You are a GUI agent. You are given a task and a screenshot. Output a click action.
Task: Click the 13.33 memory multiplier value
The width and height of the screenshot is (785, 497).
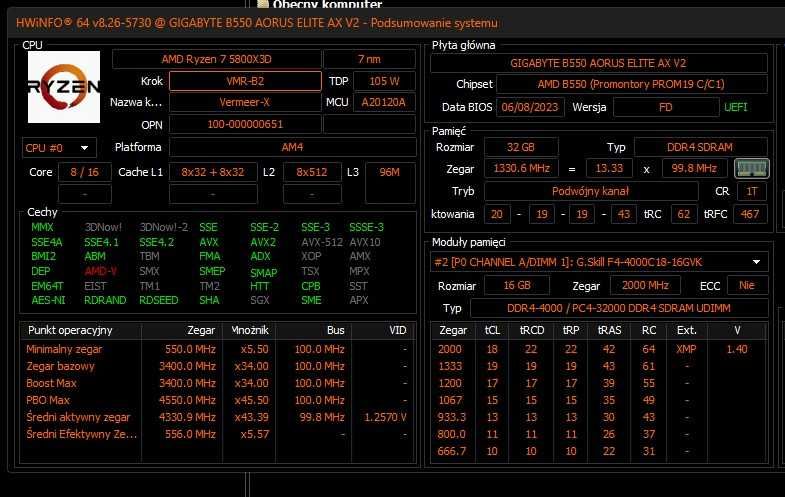point(609,169)
